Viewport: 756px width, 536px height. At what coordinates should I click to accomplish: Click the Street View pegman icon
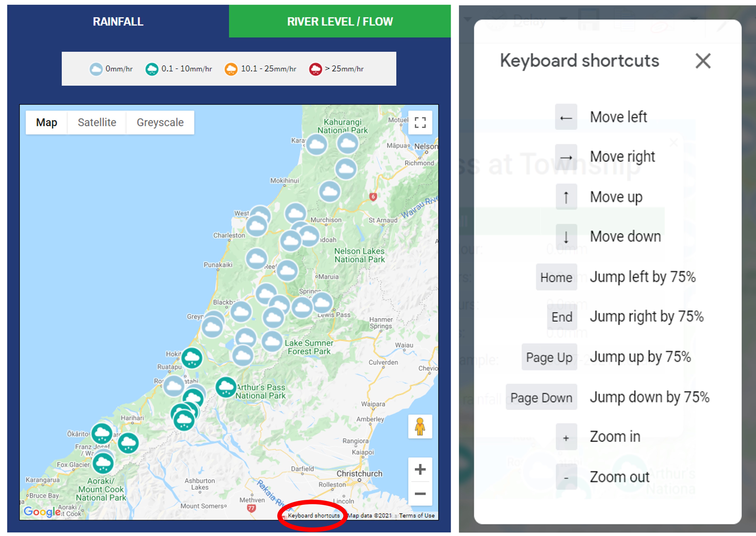pos(420,426)
